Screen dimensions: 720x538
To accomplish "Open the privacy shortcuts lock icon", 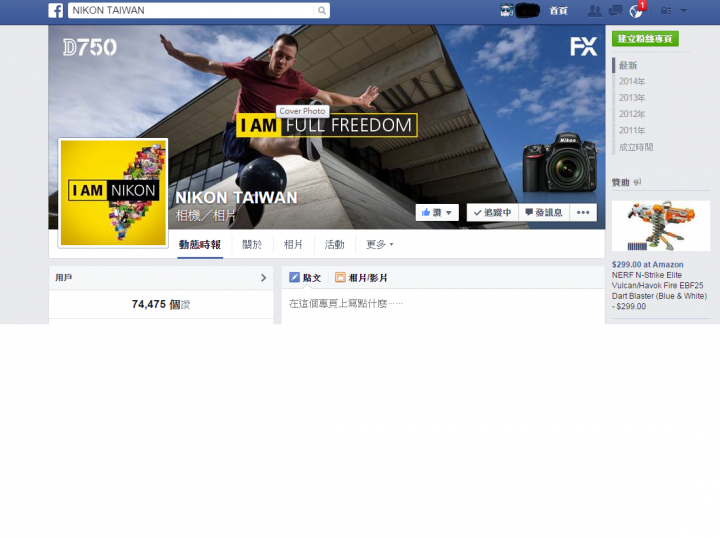I will (x=666, y=11).
